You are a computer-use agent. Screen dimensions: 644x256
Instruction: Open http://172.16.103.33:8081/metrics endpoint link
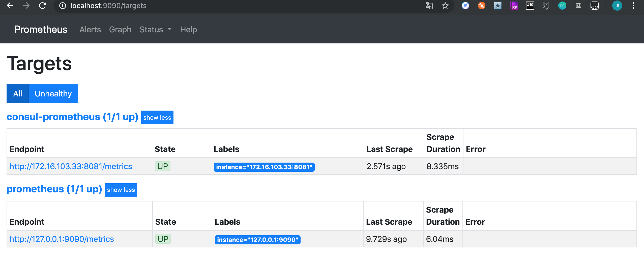(x=71, y=166)
